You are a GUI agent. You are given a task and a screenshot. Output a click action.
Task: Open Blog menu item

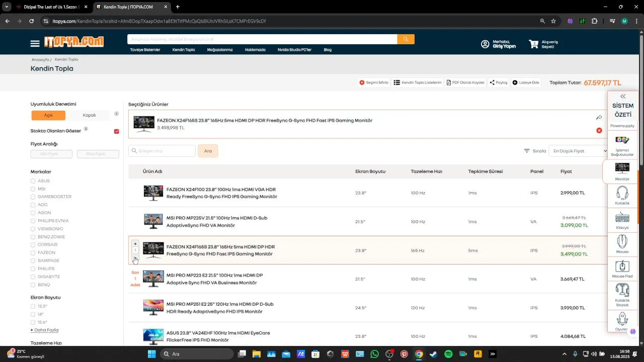tap(328, 50)
